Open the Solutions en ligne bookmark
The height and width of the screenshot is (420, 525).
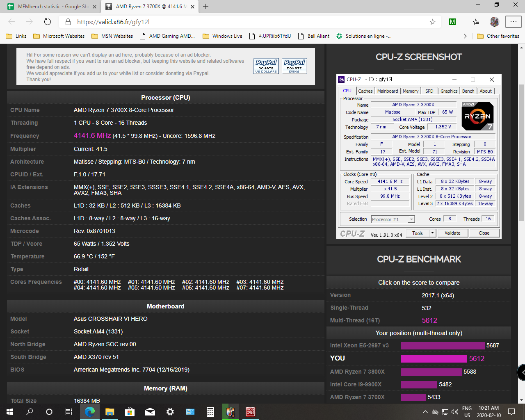364,36
